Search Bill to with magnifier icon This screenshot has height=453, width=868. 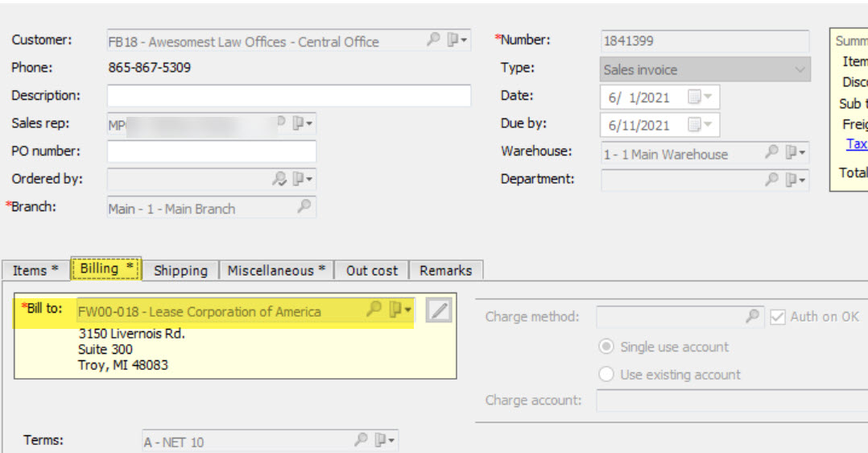pyautogui.click(x=374, y=309)
